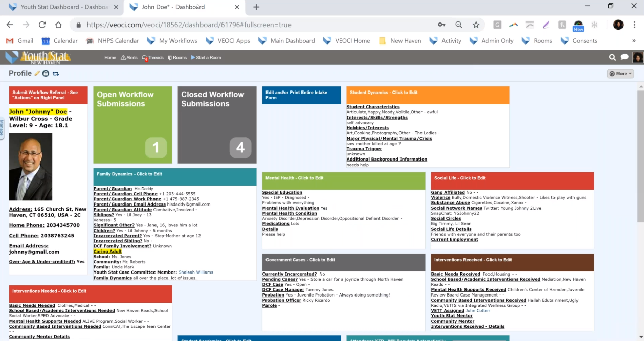Expand the Manage side panel tab
Viewport: 644px width, 341px height.
[2, 128]
